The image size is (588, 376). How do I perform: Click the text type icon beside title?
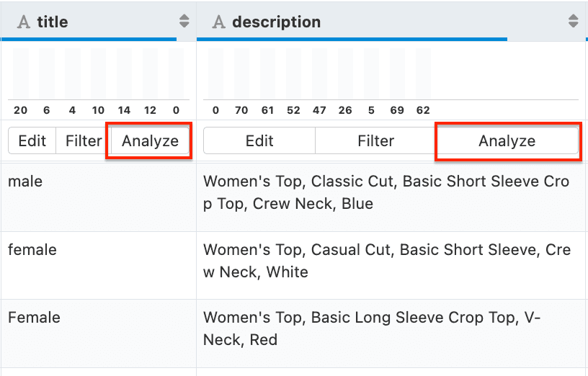click(24, 22)
